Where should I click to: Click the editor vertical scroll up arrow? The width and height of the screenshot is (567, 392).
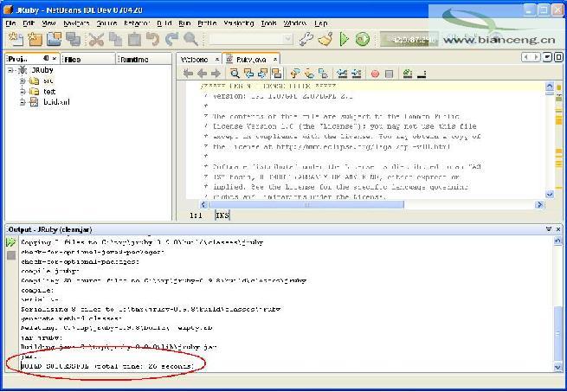[x=550, y=86]
